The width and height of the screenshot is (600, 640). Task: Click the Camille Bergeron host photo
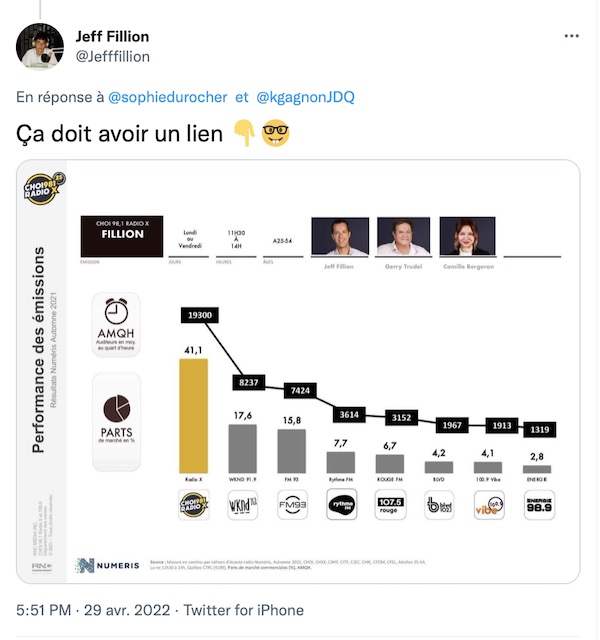466,237
